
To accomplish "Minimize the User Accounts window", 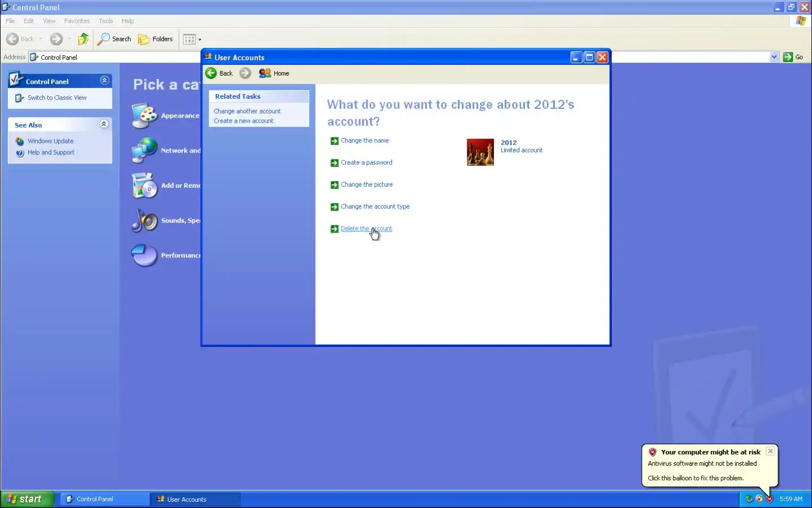I will pos(576,57).
